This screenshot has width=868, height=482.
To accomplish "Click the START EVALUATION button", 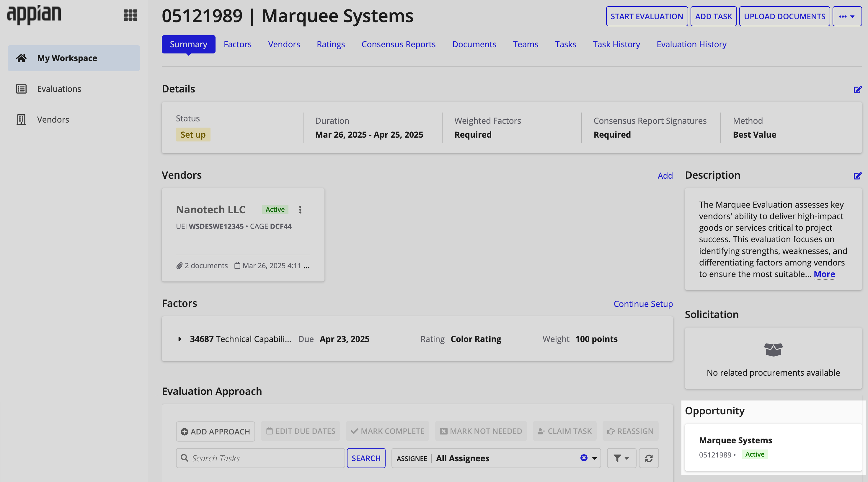I will coord(647,16).
